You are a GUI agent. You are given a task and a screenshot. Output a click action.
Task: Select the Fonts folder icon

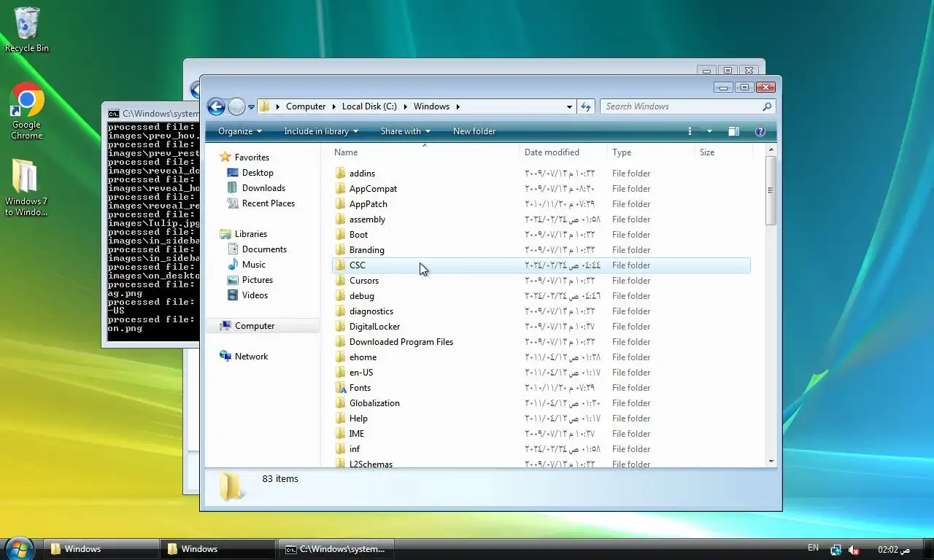(340, 388)
